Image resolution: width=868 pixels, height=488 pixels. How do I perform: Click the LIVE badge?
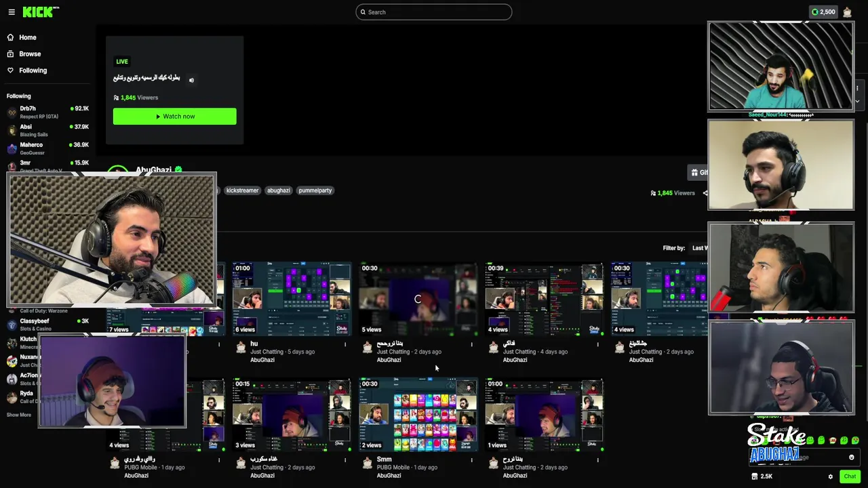point(122,62)
